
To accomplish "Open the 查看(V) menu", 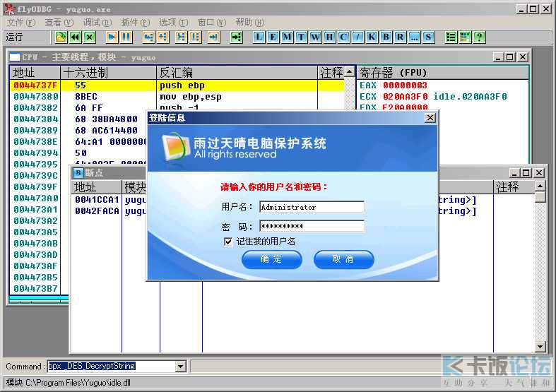I will point(59,23).
